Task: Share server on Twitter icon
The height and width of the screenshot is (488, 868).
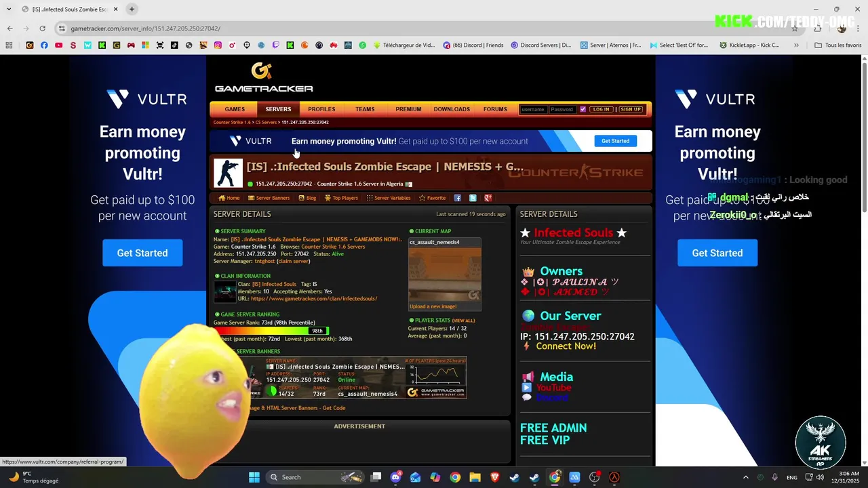Action: tap(473, 198)
